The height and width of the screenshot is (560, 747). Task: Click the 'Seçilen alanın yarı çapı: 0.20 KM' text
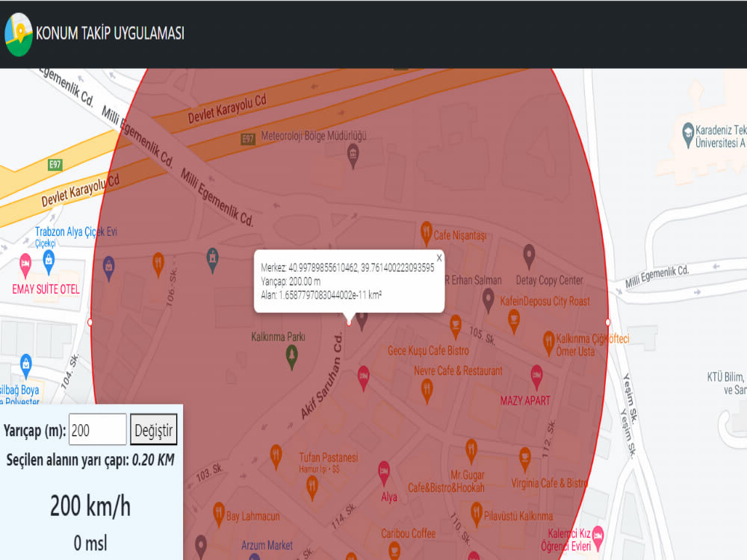click(90, 460)
